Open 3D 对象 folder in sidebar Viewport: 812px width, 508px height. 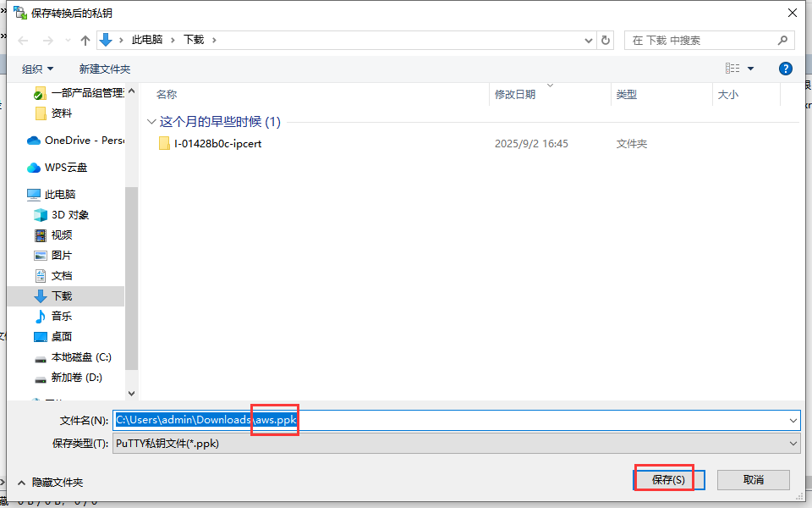coord(69,215)
